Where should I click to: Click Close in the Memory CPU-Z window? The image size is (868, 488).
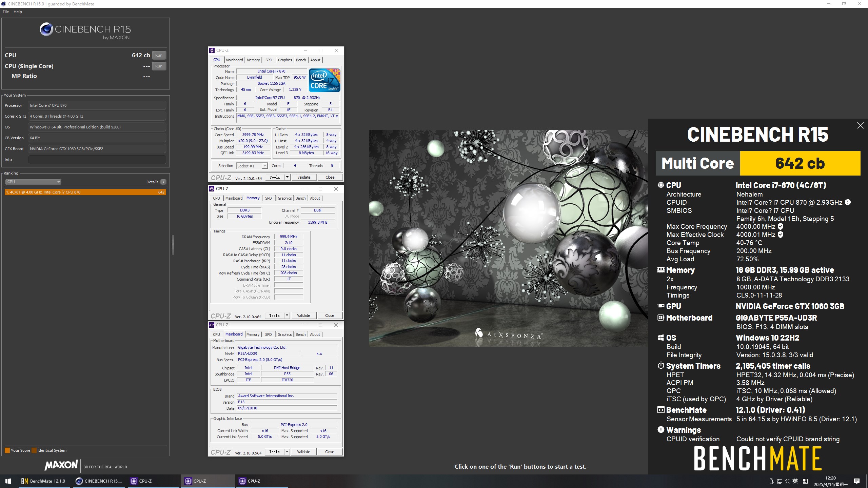[330, 316]
